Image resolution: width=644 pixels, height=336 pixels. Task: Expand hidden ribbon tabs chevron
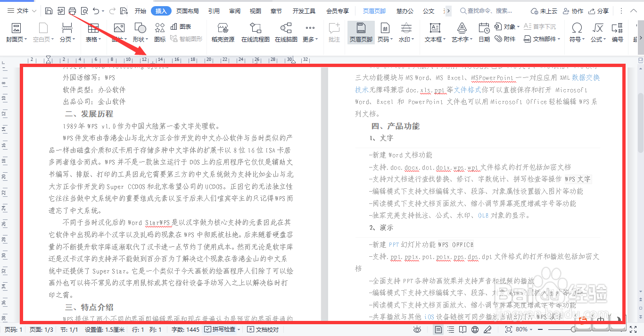click(x=448, y=11)
